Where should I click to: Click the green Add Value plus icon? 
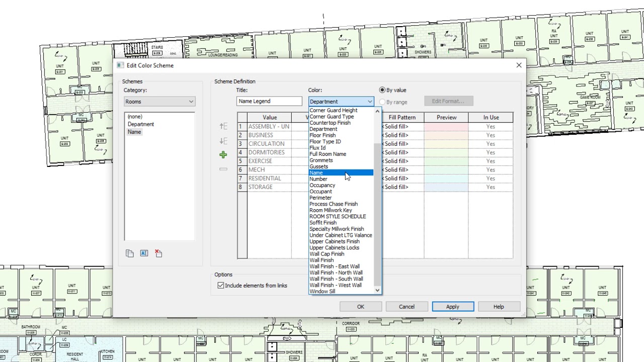(223, 155)
